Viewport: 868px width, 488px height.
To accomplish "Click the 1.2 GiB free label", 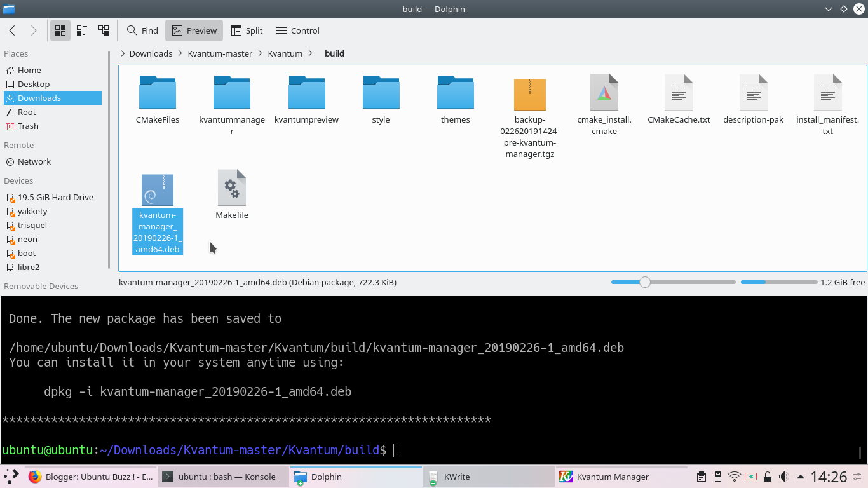I will (843, 282).
